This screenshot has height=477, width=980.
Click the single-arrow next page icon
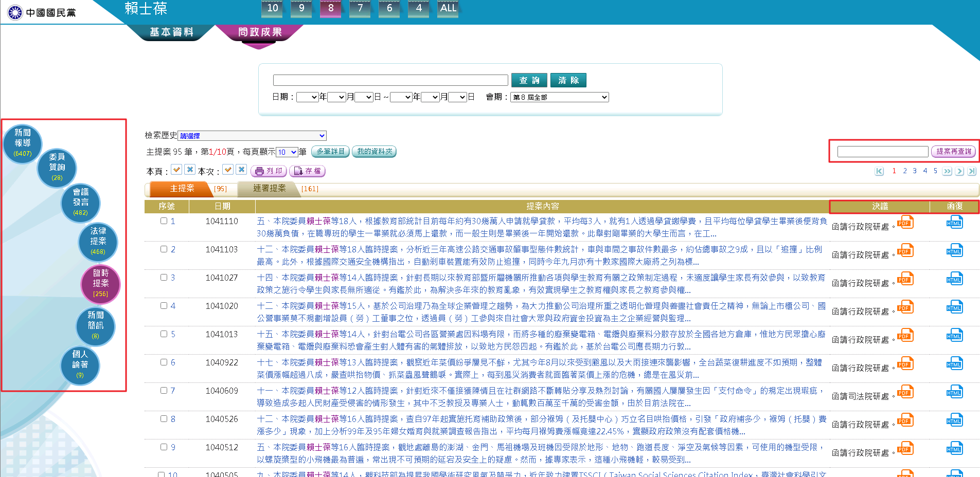[x=959, y=171]
